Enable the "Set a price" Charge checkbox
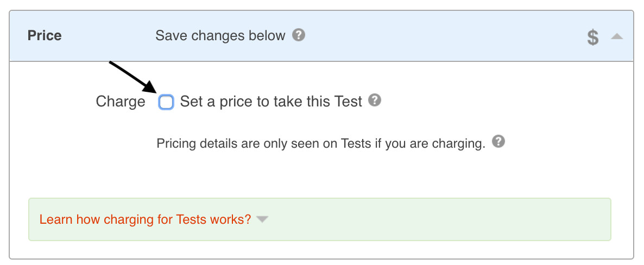This screenshot has width=644, height=265. coord(166,102)
